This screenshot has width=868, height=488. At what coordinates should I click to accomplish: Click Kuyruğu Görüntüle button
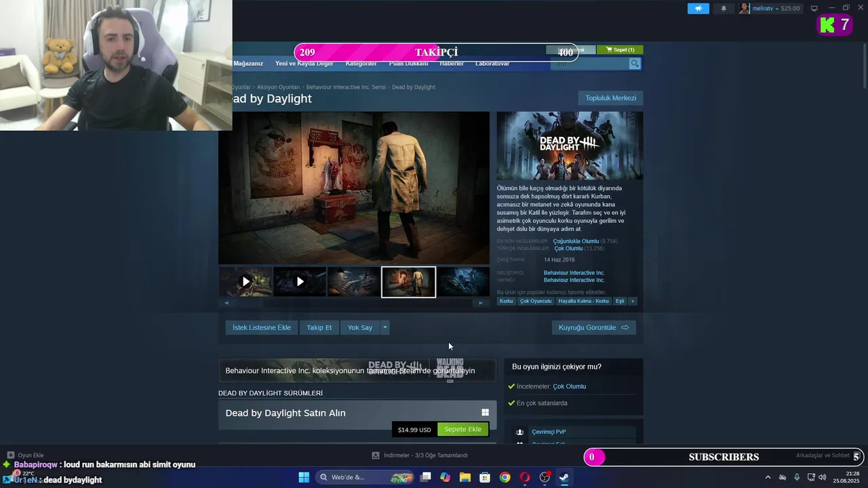click(593, 327)
